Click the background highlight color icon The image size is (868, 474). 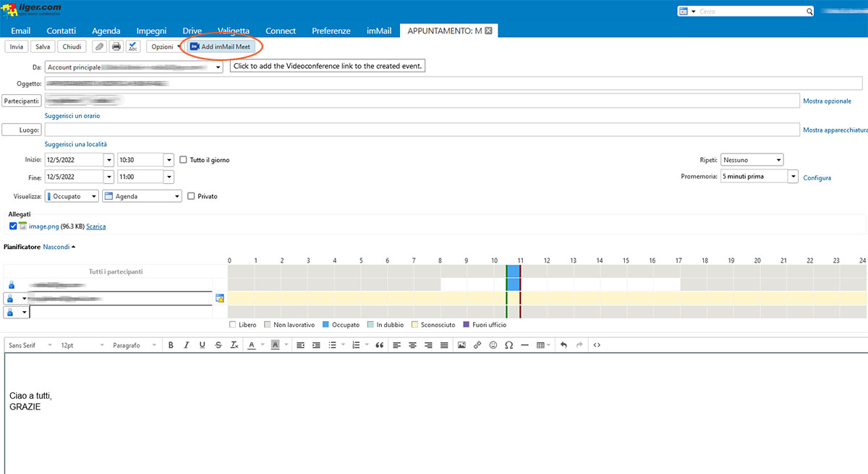click(x=276, y=345)
